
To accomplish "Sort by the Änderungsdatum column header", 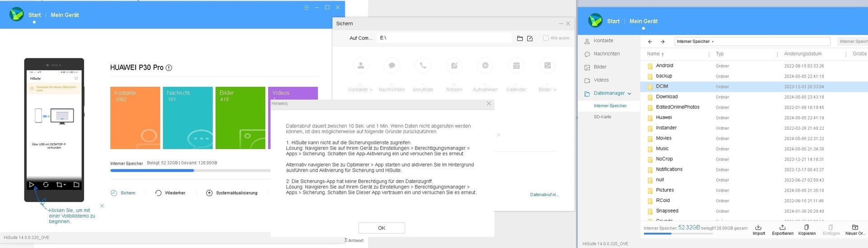I will 803,54.
